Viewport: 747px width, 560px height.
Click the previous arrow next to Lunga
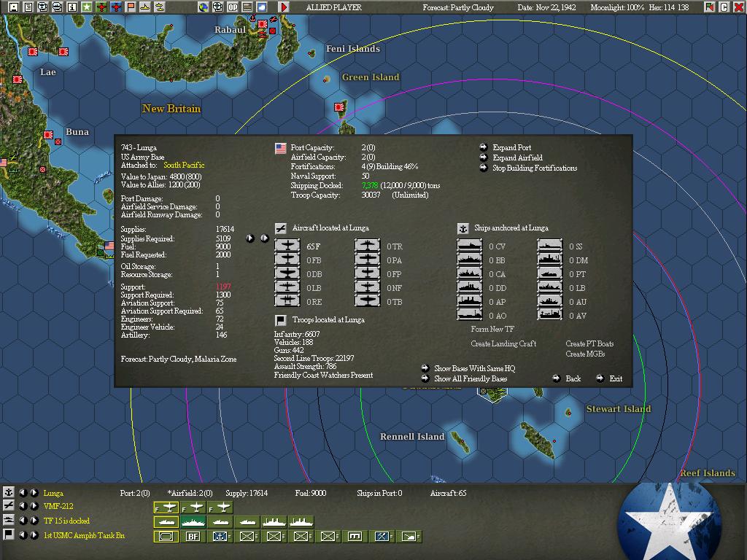(23, 493)
